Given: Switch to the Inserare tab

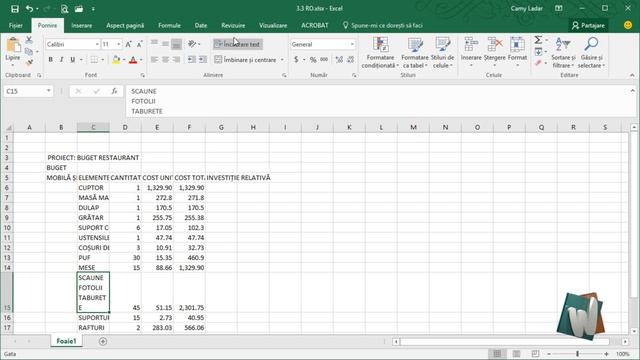Looking at the screenshot, I should (x=82, y=25).
